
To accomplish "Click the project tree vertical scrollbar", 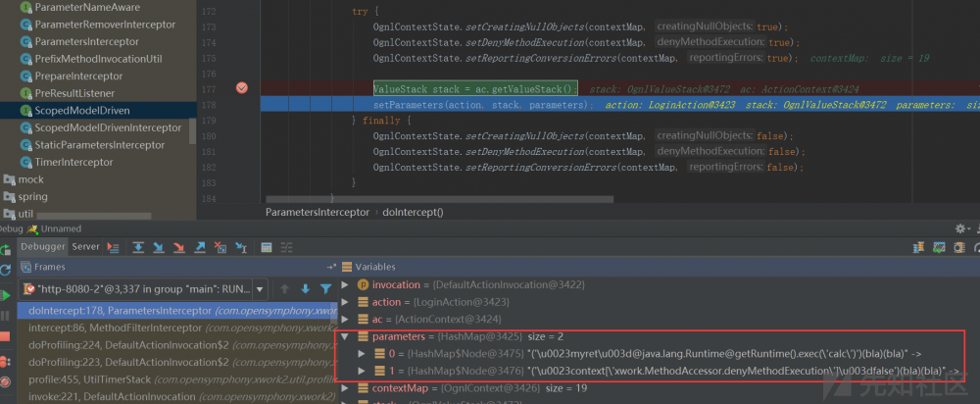I will coord(192,130).
